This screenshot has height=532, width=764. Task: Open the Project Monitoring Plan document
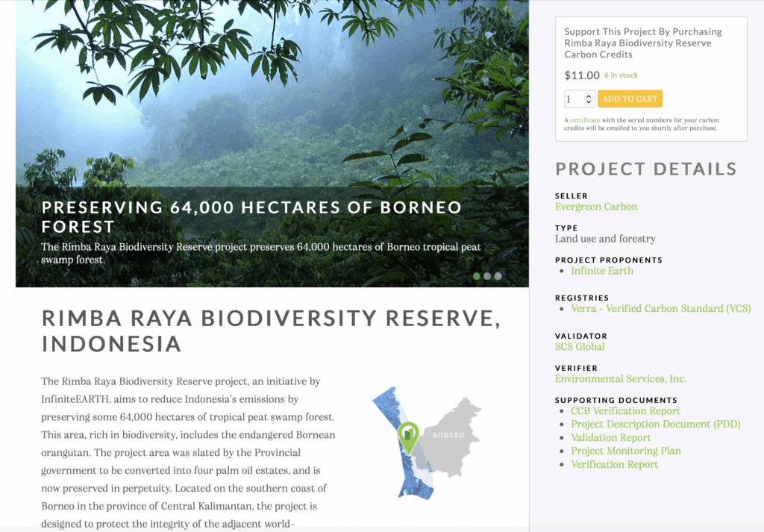point(625,451)
